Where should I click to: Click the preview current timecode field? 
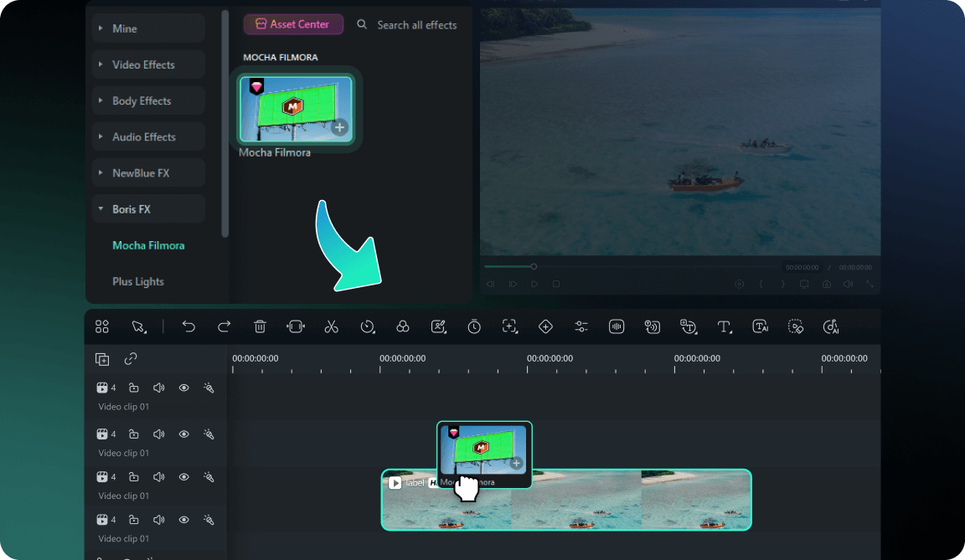pos(802,267)
